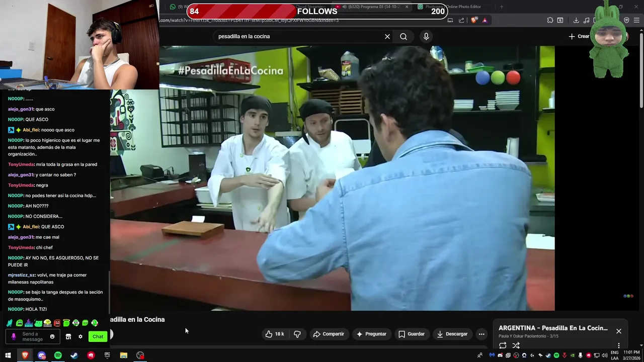Save the video with the Guardar button

pos(412,334)
